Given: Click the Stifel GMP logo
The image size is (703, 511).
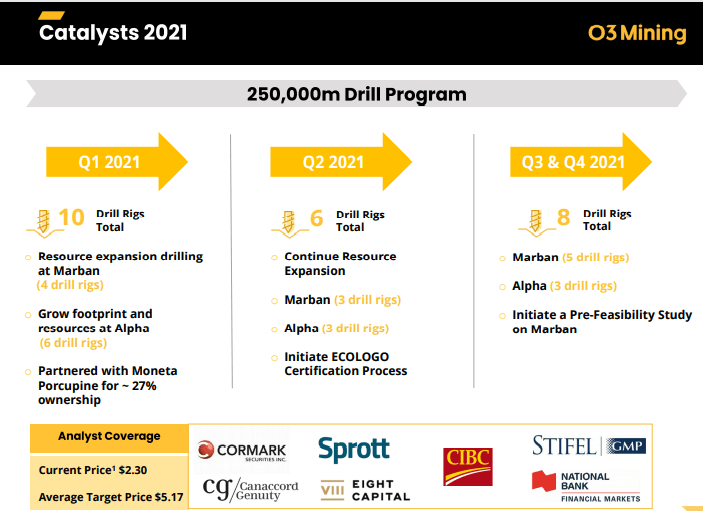Looking at the screenshot, I should 589,446.
